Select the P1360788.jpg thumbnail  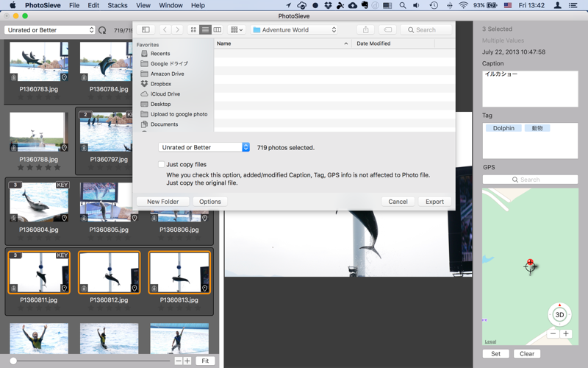coord(38,132)
